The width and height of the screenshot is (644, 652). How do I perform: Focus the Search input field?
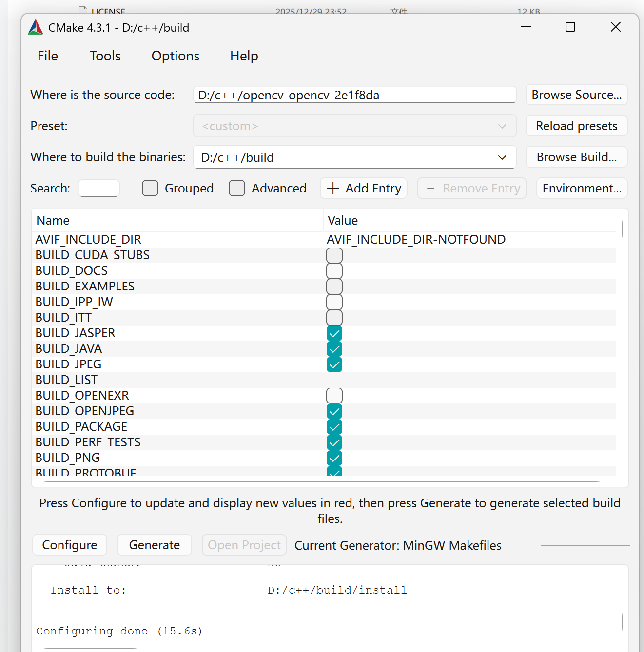[99, 188]
